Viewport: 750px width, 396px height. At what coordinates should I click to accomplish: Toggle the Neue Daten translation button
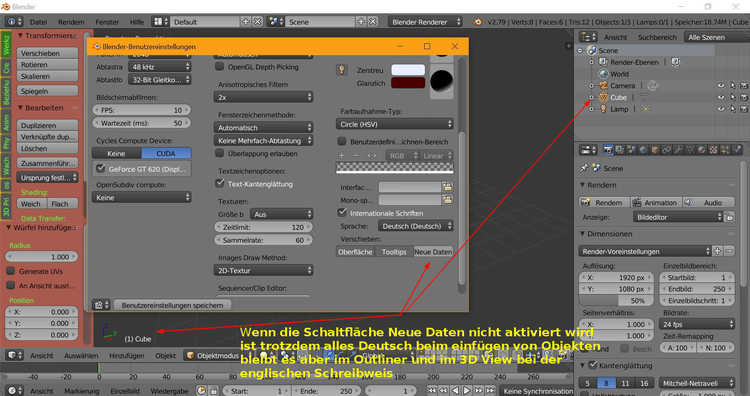click(433, 252)
